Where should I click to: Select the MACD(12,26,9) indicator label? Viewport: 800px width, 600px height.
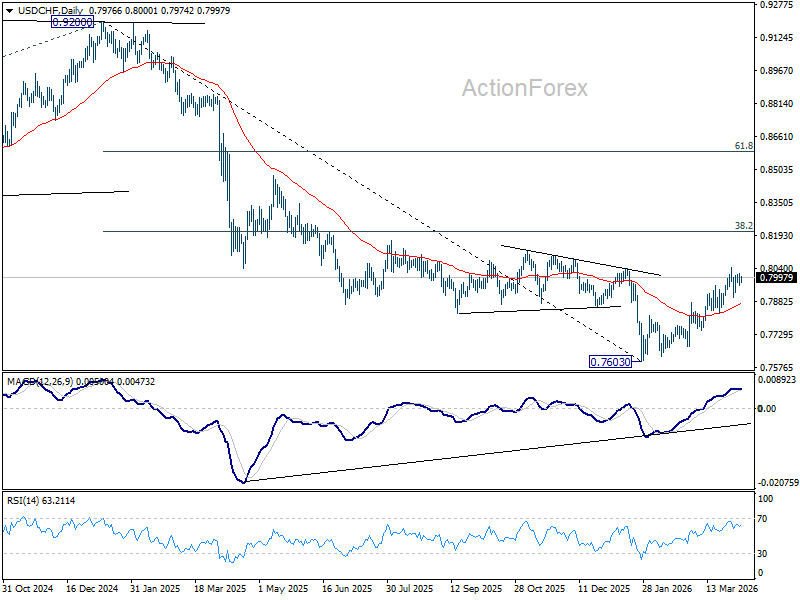40,382
